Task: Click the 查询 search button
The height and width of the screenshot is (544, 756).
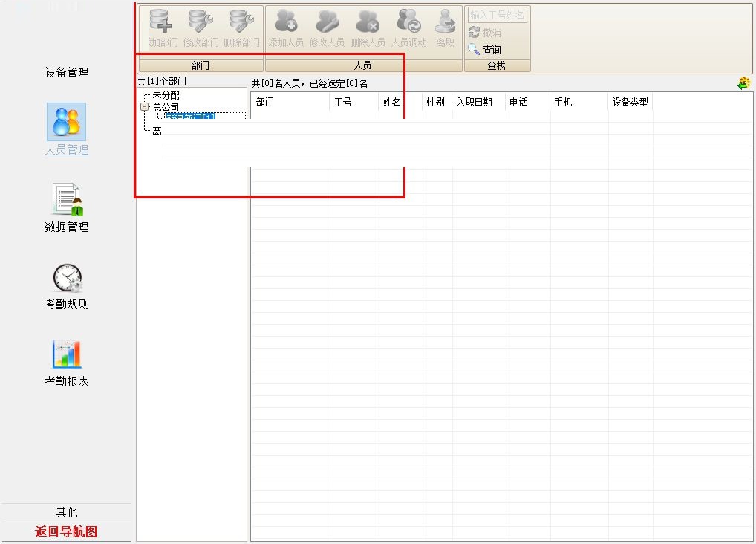Action: click(x=485, y=49)
